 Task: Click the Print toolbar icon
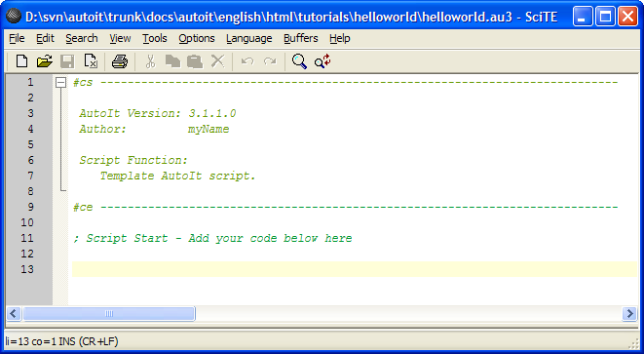click(x=120, y=61)
